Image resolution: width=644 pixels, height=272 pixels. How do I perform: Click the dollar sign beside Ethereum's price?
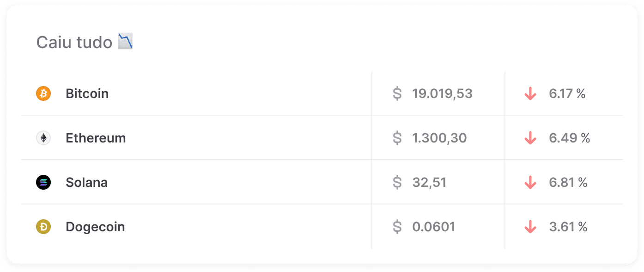pos(397,137)
